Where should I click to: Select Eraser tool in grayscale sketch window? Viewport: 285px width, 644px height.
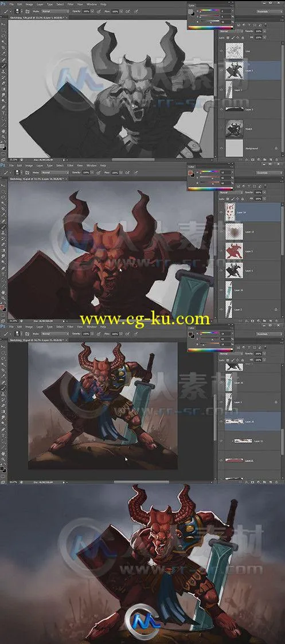[x=3, y=84]
